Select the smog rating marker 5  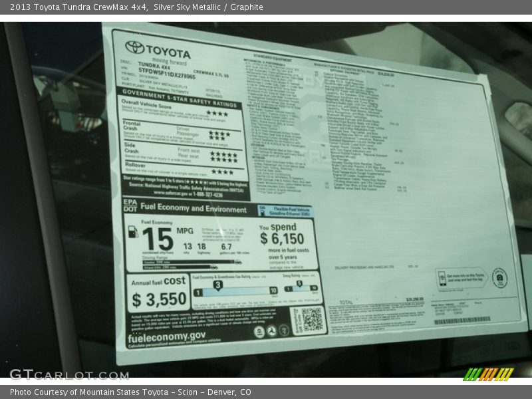coord(299,284)
